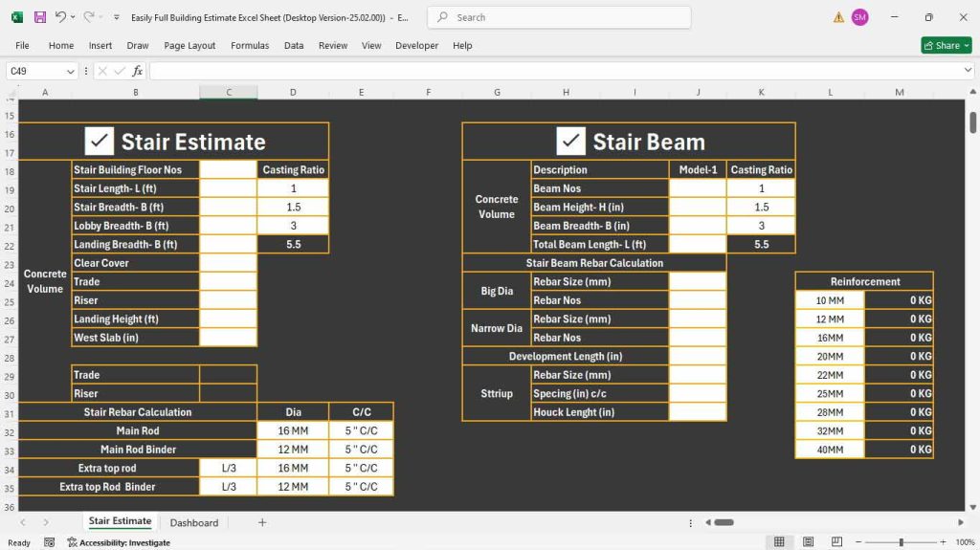The image size is (980, 550).
Task: Toggle the Stair Estimate checkbox
Action: [x=99, y=142]
